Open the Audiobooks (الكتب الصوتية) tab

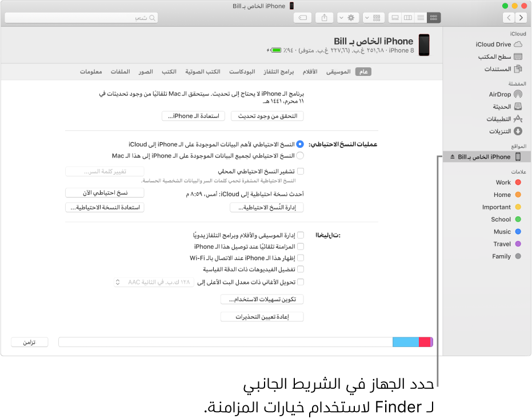click(202, 71)
